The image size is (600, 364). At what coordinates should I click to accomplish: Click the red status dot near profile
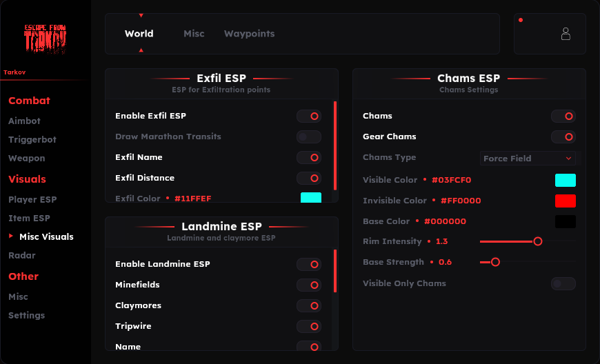[x=521, y=20]
